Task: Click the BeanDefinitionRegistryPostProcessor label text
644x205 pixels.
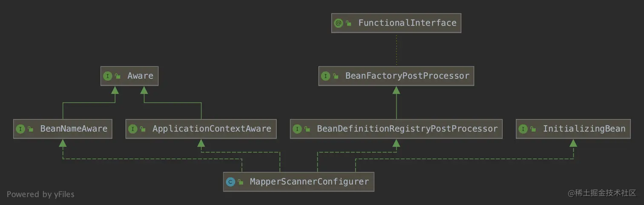Action: pos(407,129)
